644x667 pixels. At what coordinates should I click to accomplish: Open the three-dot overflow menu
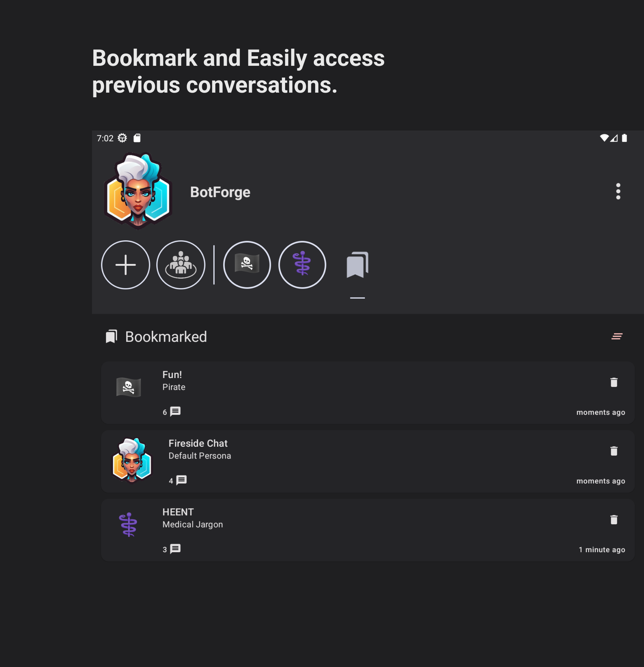click(x=618, y=191)
